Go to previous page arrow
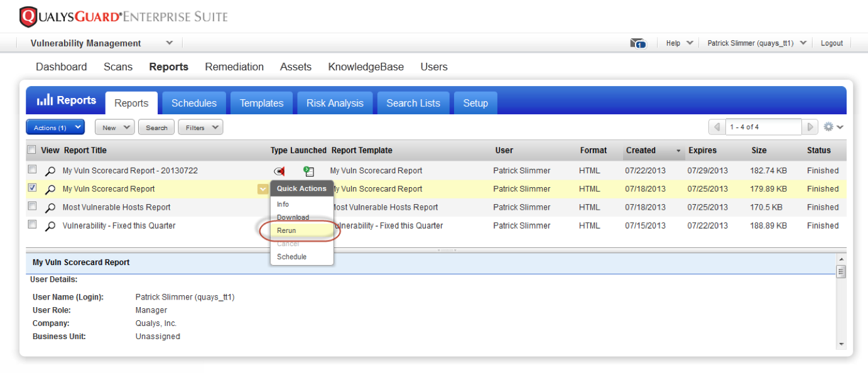 [717, 127]
